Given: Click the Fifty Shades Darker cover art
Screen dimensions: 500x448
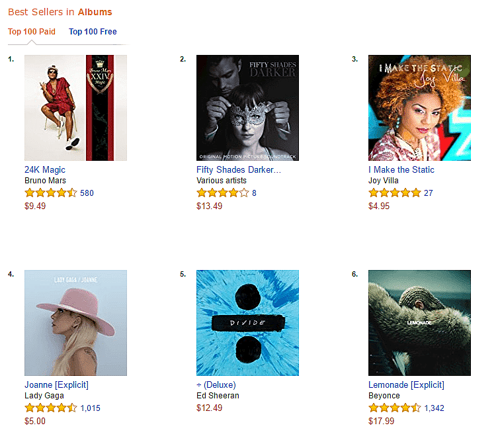Looking at the screenshot, I should [247, 108].
